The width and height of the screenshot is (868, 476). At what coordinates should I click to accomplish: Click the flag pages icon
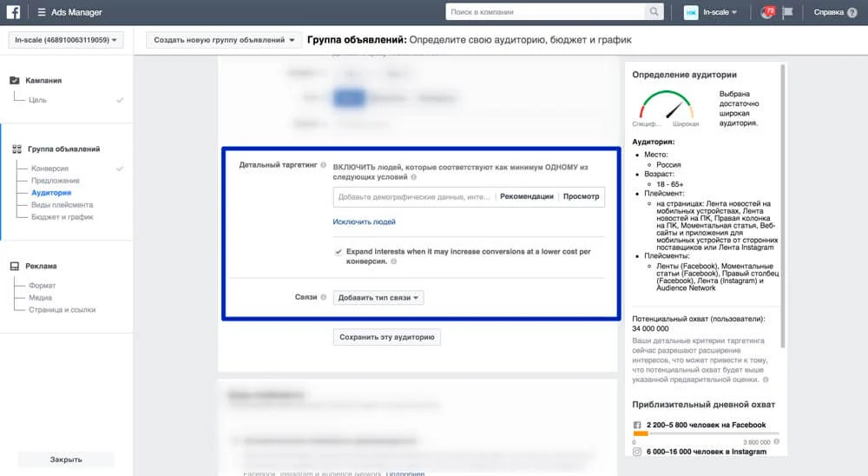coord(788,12)
